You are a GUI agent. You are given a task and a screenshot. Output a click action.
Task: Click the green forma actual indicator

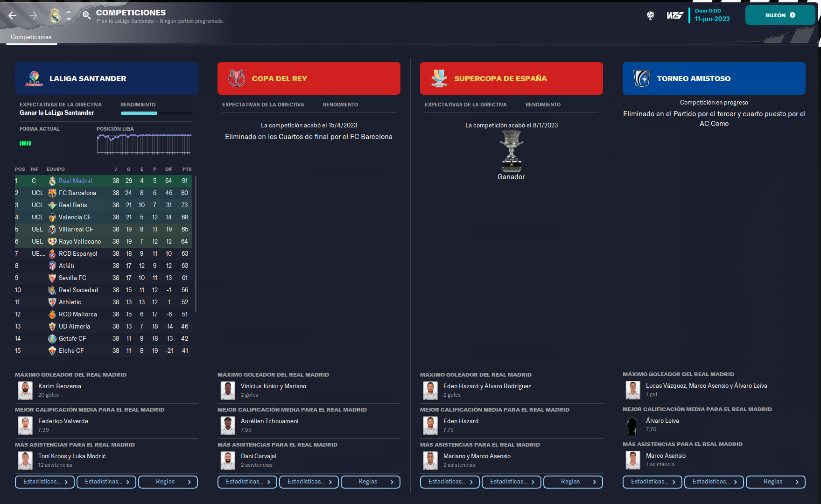[25, 143]
